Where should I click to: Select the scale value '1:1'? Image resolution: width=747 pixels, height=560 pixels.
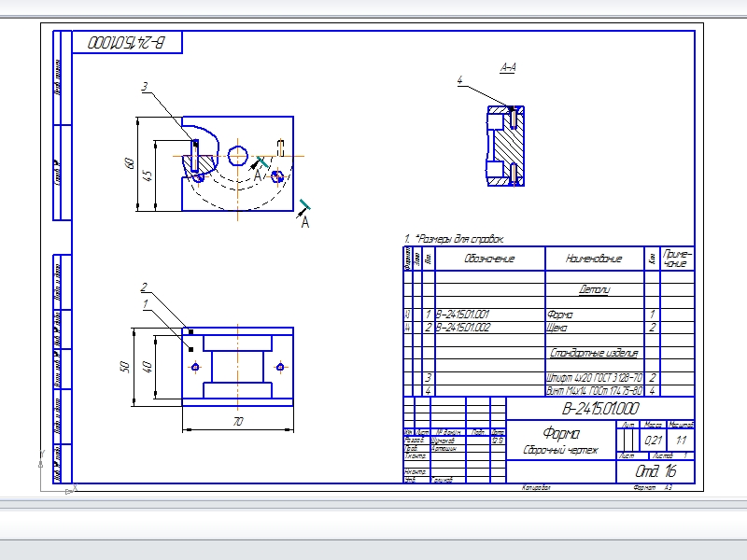682,440
